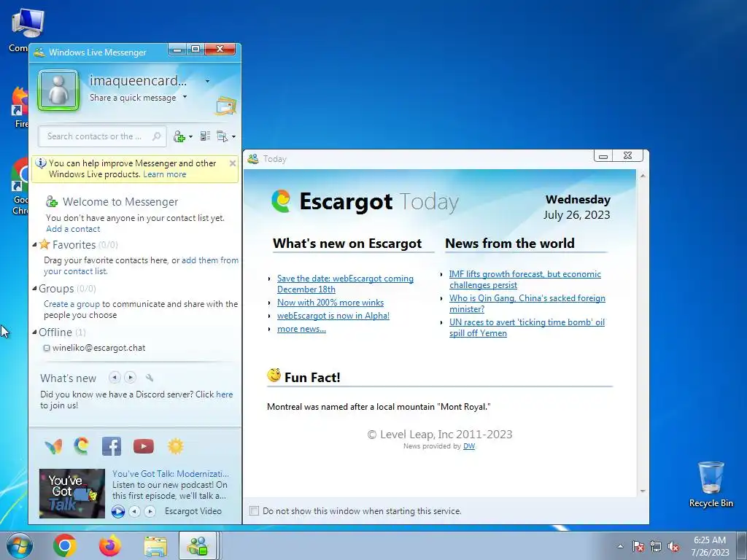Open the Windows Live mail envelope icon
The width and height of the screenshot is (747, 560).
pos(226,106)
